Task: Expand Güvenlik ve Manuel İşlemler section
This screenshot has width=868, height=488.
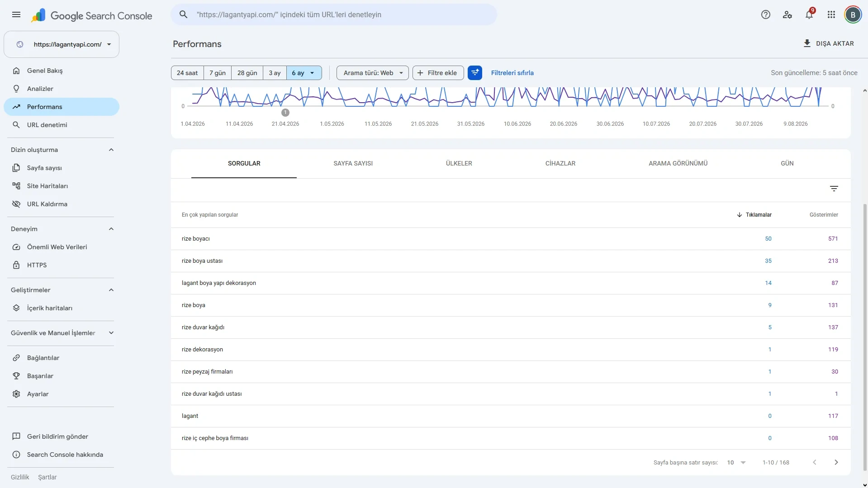Action: pos(111,333)
